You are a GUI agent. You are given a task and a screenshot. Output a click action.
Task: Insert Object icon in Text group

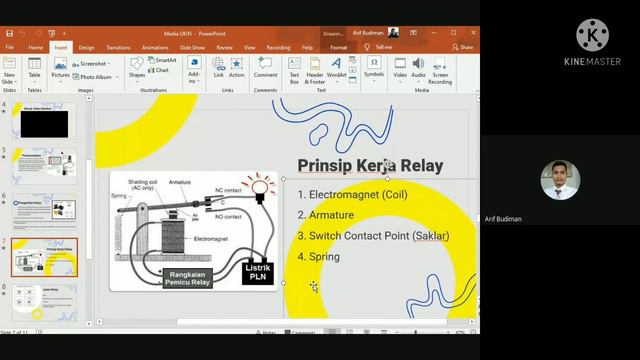353,80
